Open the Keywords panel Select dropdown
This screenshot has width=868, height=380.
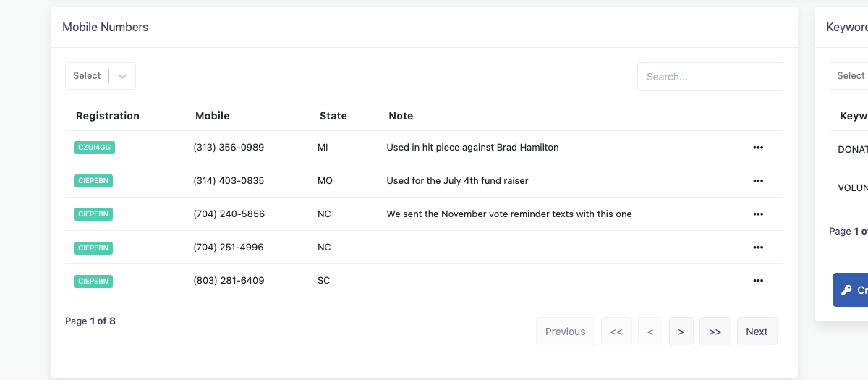click(849, 76)
